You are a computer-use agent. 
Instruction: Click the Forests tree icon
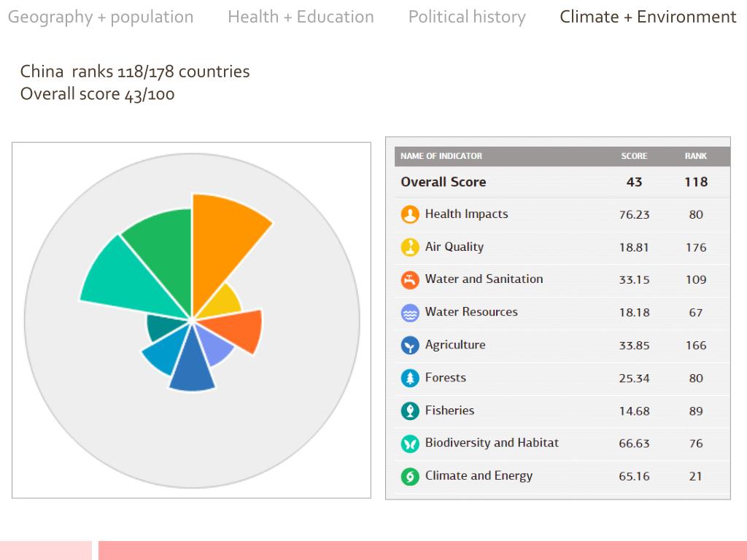pos(410,378)
